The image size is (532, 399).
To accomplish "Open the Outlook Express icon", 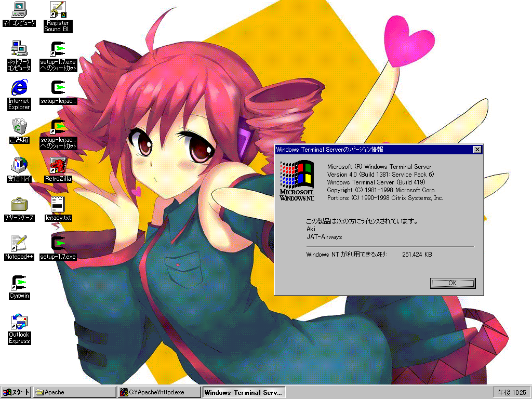I will [x=19, y=322].
